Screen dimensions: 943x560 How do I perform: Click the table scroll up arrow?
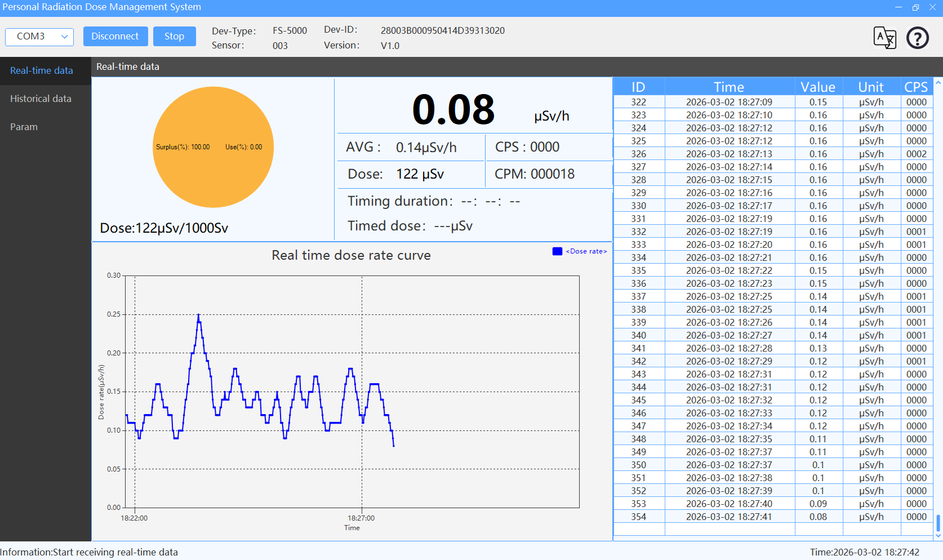pos(938,83)
